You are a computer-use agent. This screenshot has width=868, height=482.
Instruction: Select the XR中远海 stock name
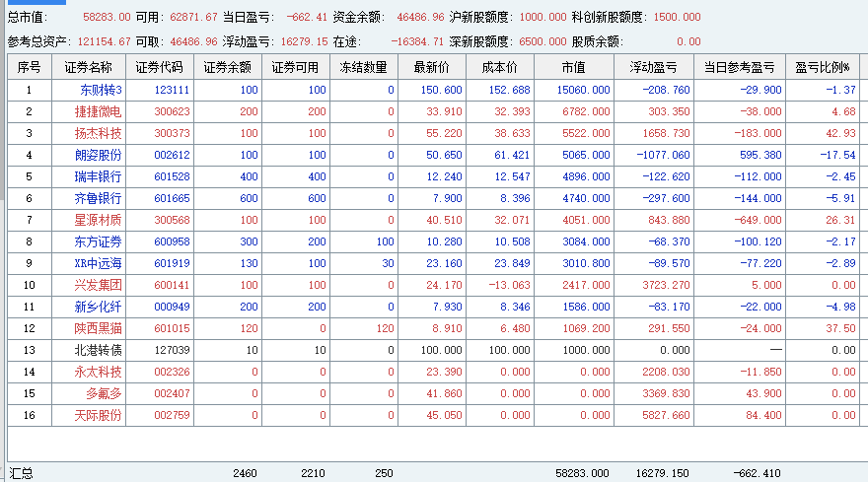click(x=98, y=263)
